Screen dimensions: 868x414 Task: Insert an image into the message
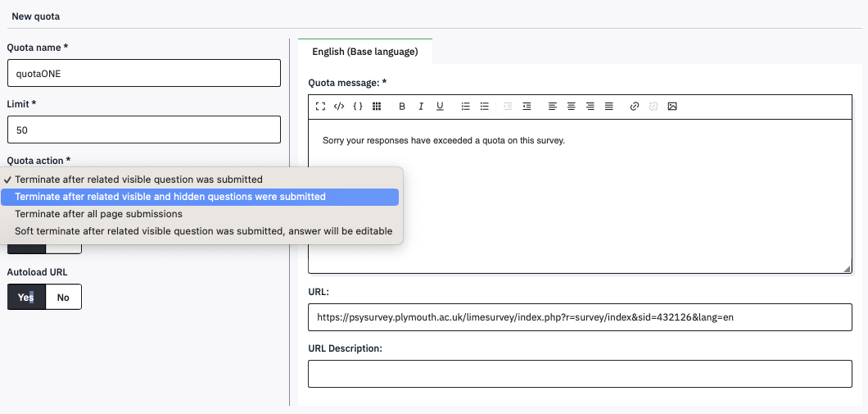pos(672,107)
